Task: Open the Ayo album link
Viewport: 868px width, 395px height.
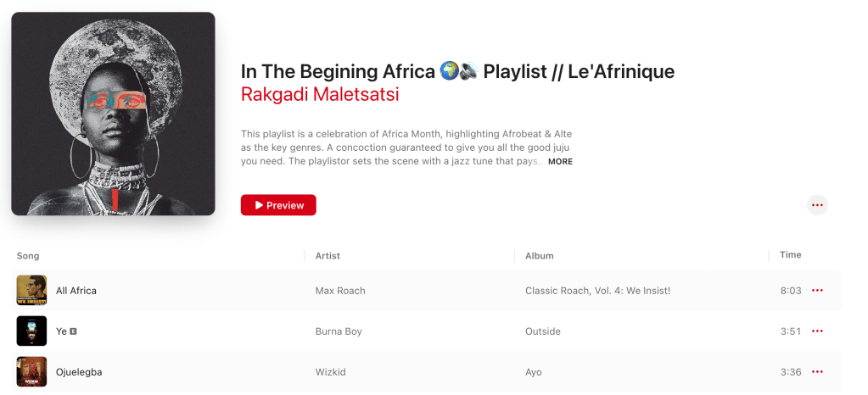Action: (534, 372)
